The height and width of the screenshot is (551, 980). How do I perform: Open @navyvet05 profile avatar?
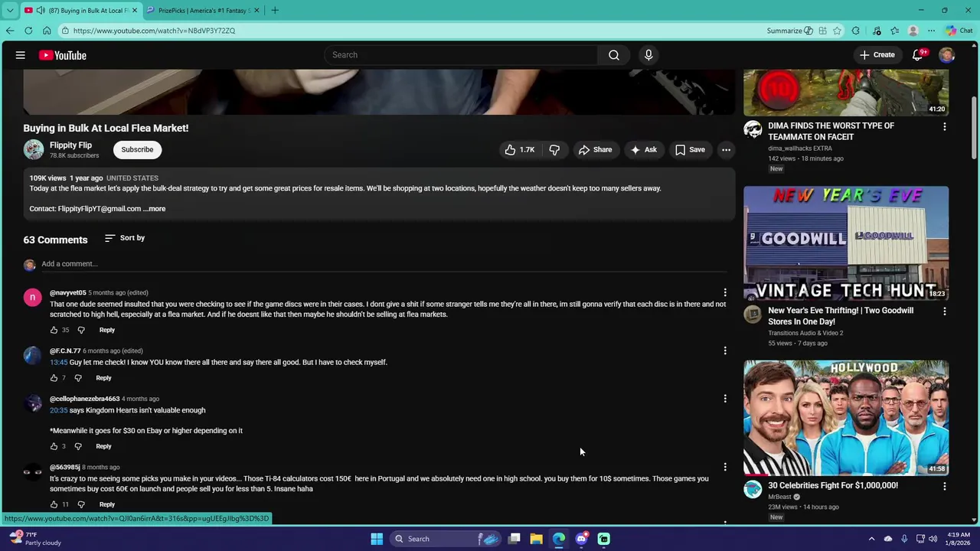(32, 298)
